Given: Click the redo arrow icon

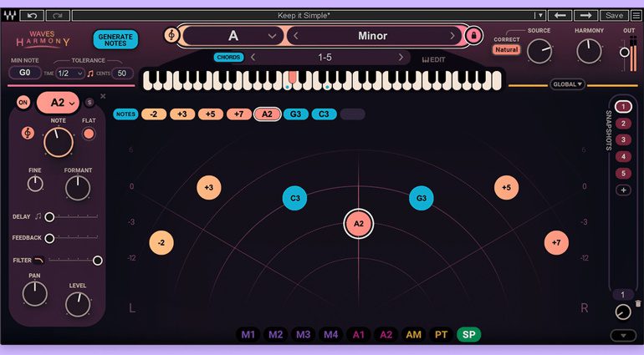Looking at the screenshot, I should click(59, 15).
